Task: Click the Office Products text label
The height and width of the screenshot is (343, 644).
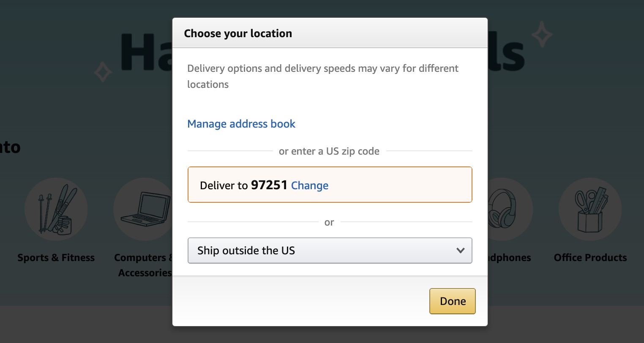Action: click(x=590, y=258)
